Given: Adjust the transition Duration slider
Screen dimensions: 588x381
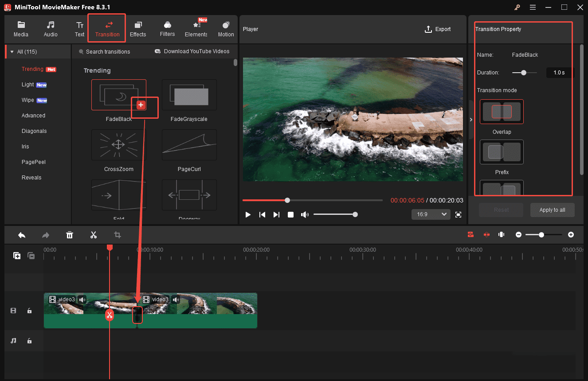Looking at the screenshot, I should pos(524,72).
